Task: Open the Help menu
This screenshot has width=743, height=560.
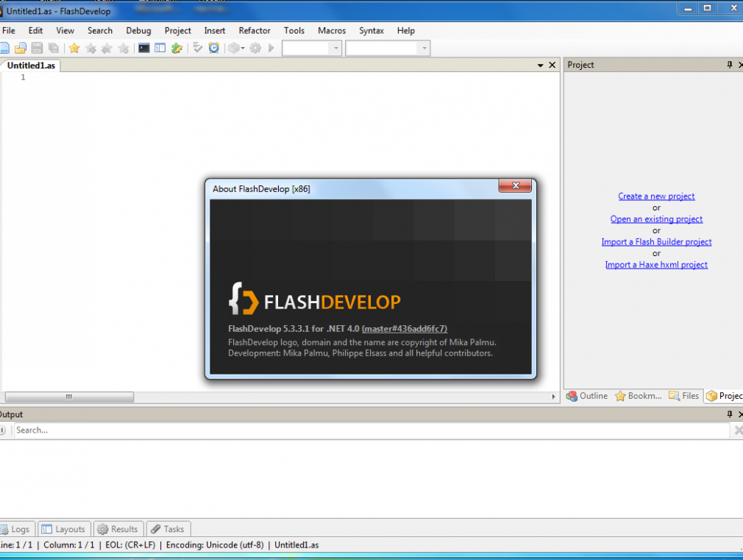Action: (x=405, y=30)
